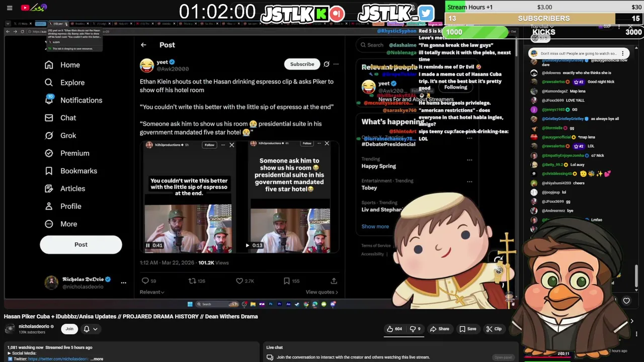The height and width of the screenshot is (362, 644).
Task: Open File Explorer from the taskbar
Action: [x=253, y=304]
